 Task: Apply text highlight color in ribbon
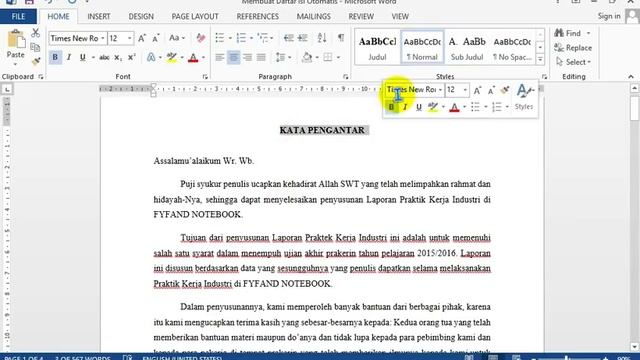click(x=172, y=58)
